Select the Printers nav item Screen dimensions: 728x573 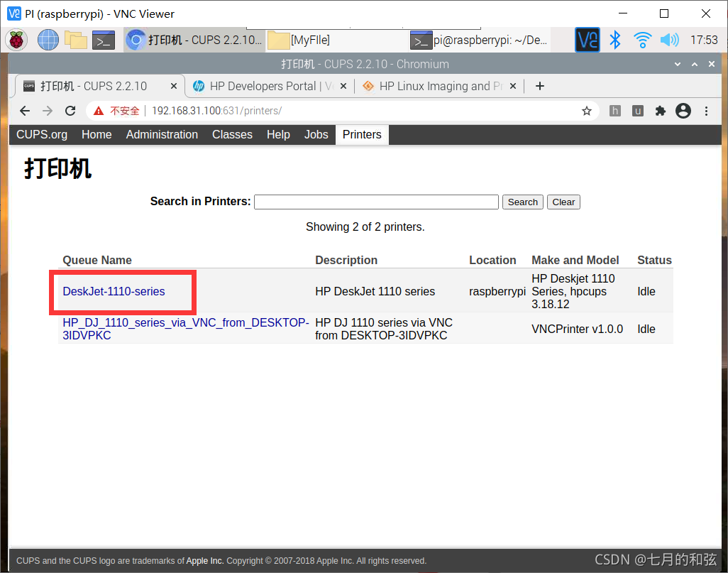point(362,135)
